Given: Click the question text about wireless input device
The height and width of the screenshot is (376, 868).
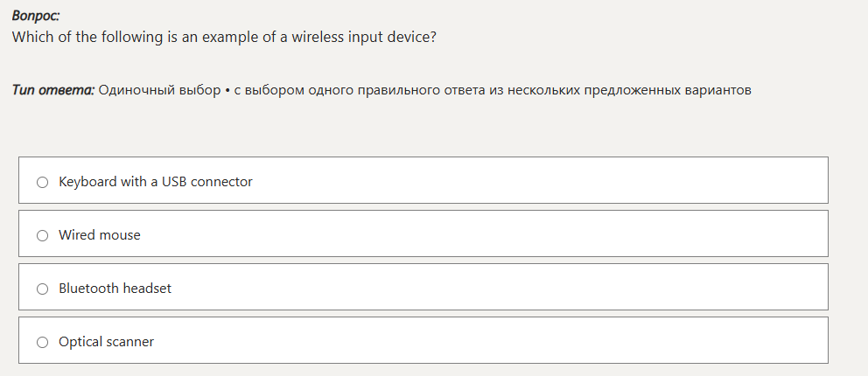Looking at the screenshot, I should [x=224, y=38].
